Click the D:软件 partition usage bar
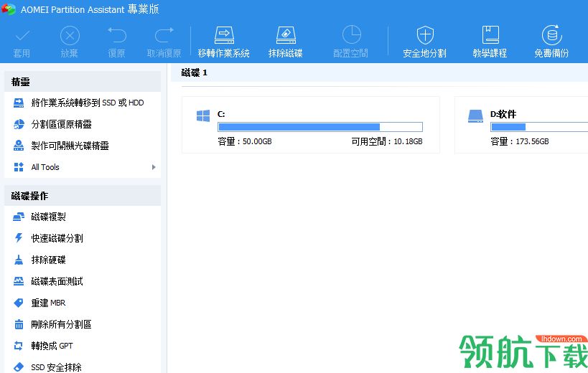 tap(539, 127)
